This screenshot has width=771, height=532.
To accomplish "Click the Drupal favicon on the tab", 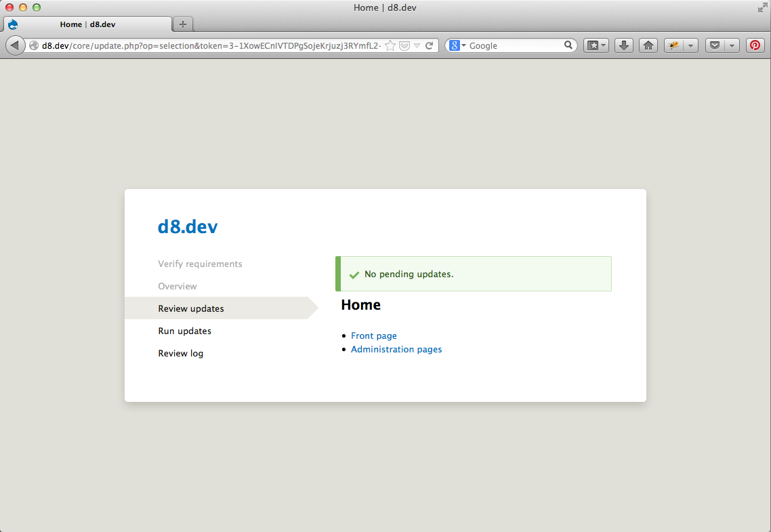I will [x=14, y=24].
